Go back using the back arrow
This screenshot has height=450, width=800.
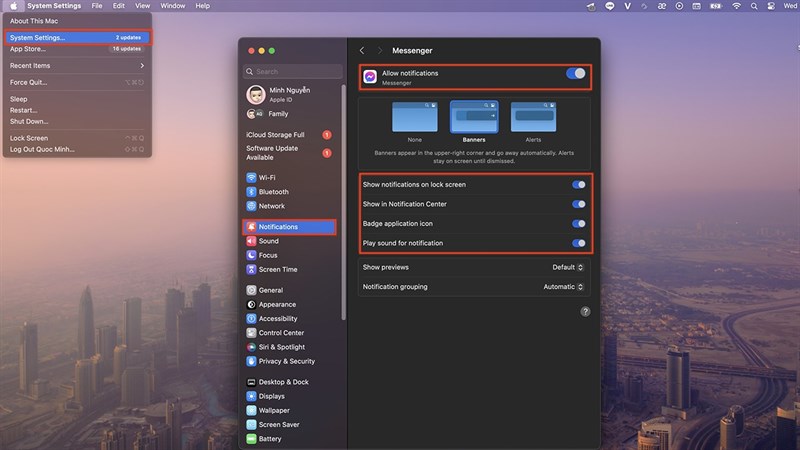(x=362, y=50)
